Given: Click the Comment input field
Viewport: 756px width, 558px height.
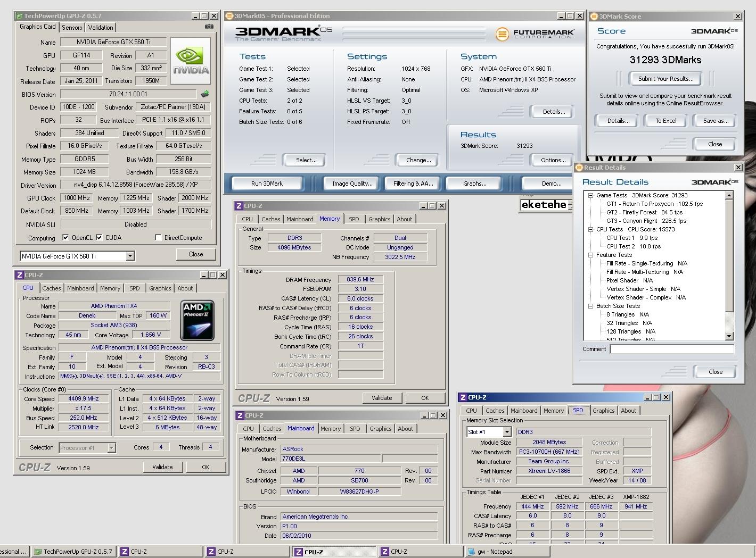Looking at the screenshot, I should click(672, 349).
